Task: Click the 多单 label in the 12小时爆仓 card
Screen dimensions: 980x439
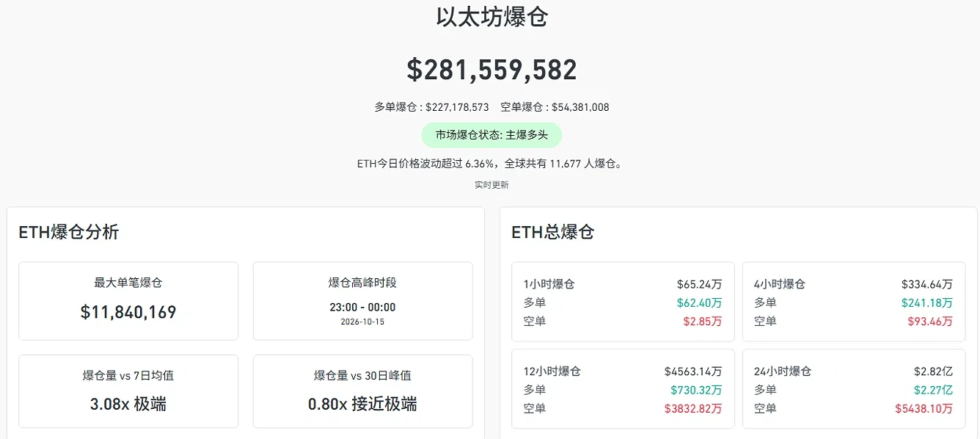Action: click(x=535, y=390)
